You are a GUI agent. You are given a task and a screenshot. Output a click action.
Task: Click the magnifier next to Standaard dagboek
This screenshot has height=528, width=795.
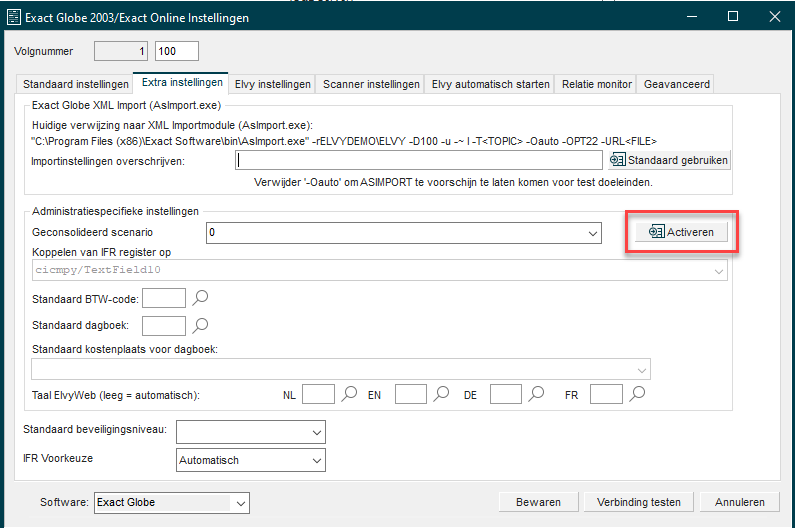click(200, 325)
